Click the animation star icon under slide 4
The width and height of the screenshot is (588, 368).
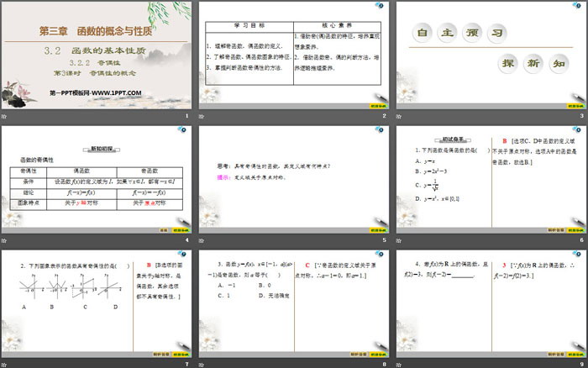4,240
